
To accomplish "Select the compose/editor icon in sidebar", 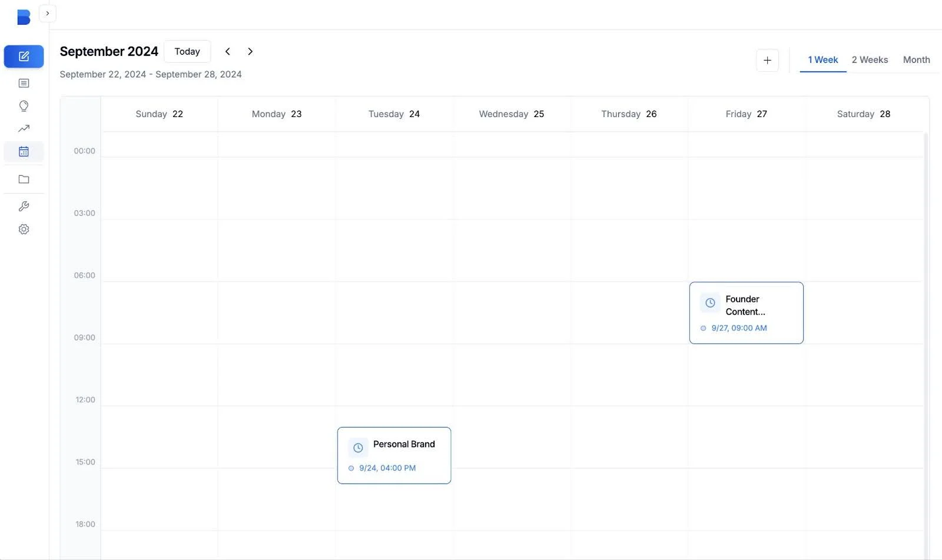I will click(24, 56).
